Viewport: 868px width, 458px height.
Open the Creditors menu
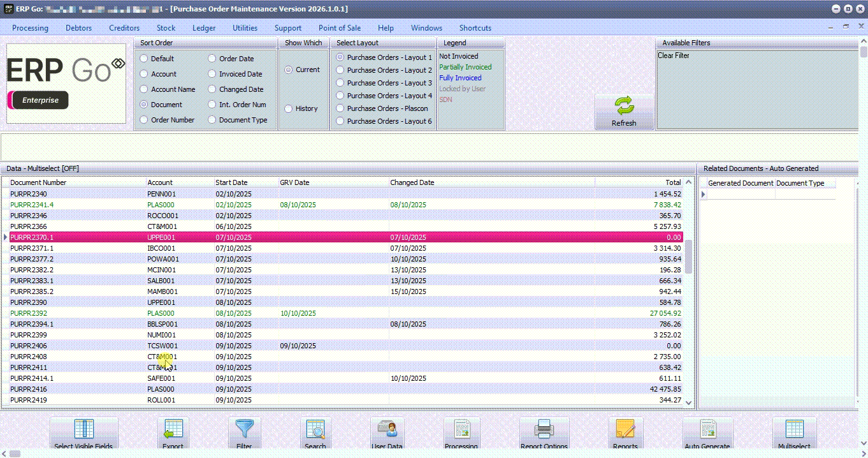[x=124, y=28]
